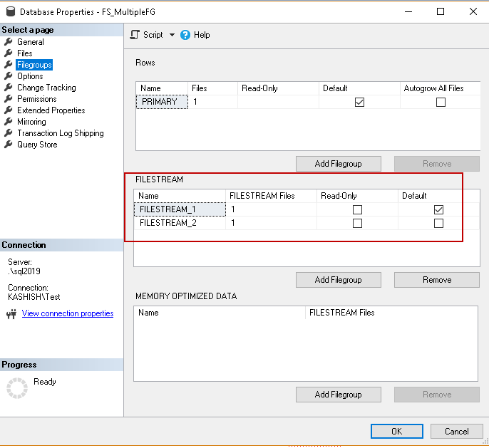
Task: Set FILESTREAM_2 as the default filegroup
Action: [438, 223]
